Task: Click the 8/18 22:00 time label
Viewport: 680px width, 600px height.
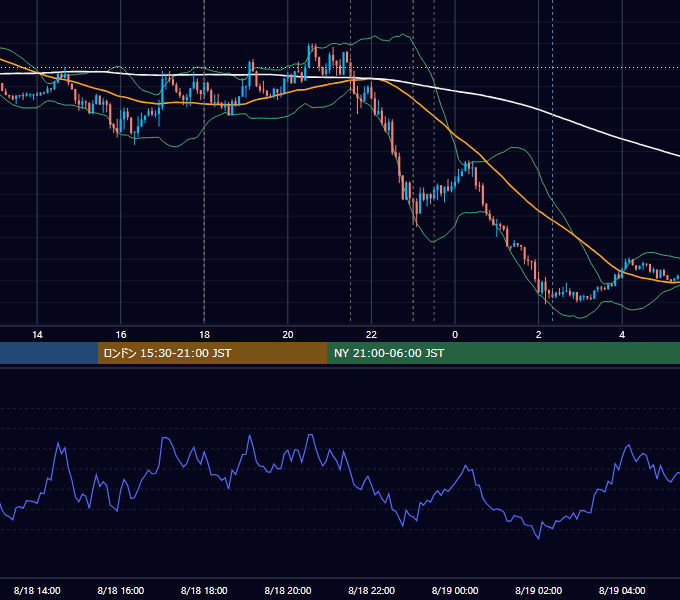Action: point(371,590)
